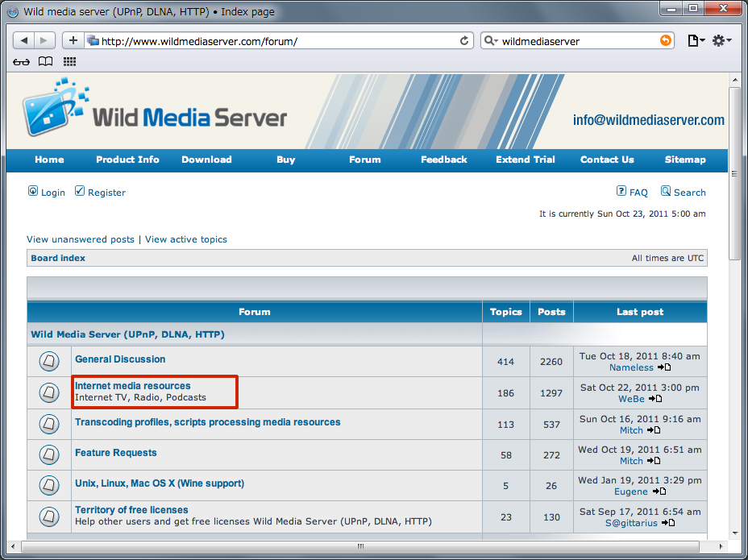Image resolution: width=748 pixels, height=560 pixels.
Task: View latest post icon next to Mitch, Oct 16
Action: click(654, 429)
